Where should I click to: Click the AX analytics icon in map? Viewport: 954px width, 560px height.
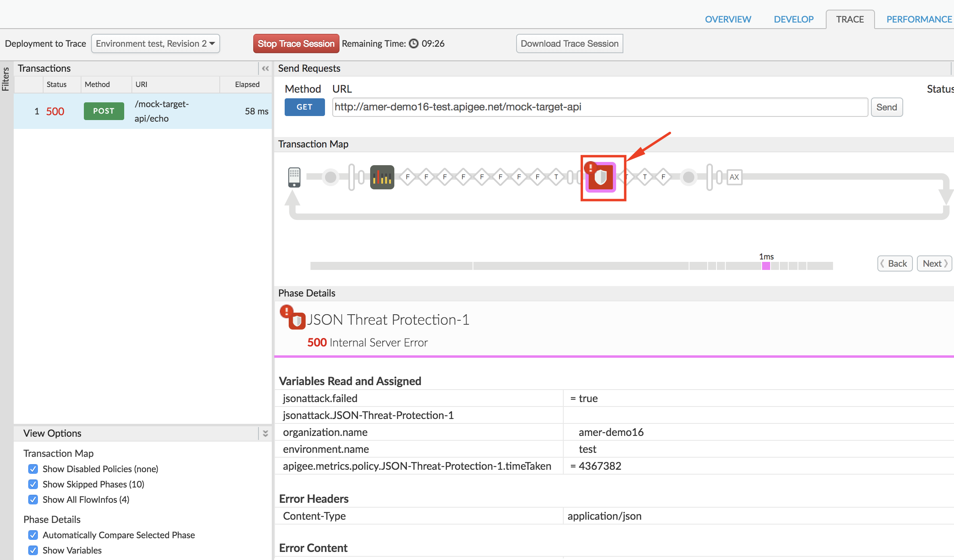pos(734,177)
